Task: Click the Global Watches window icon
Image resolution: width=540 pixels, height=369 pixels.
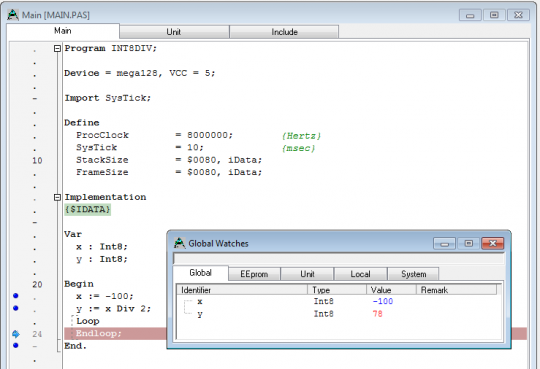Action: click(179, 243)
